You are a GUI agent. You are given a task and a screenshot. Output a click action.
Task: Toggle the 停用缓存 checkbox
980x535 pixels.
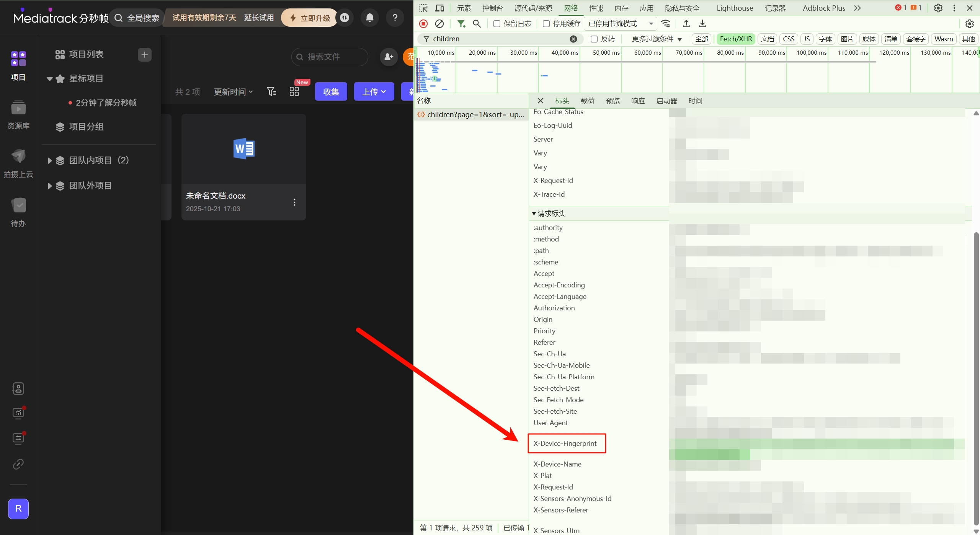pos(546,24)
